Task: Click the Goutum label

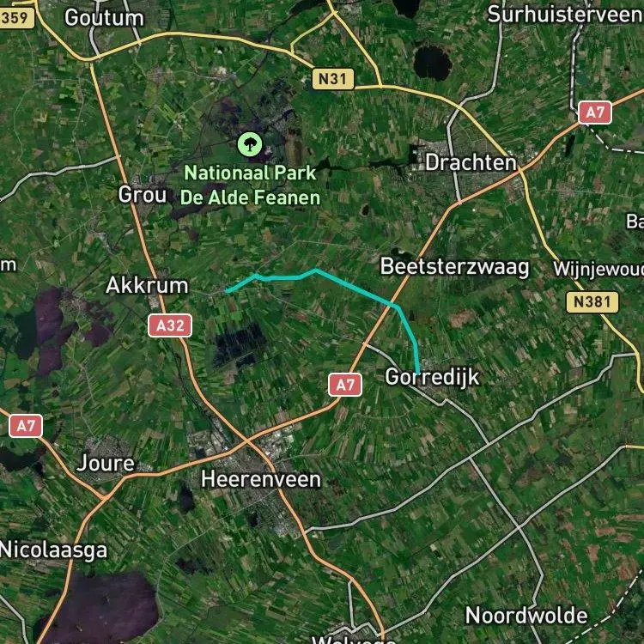Action: [x=104, y=18]
